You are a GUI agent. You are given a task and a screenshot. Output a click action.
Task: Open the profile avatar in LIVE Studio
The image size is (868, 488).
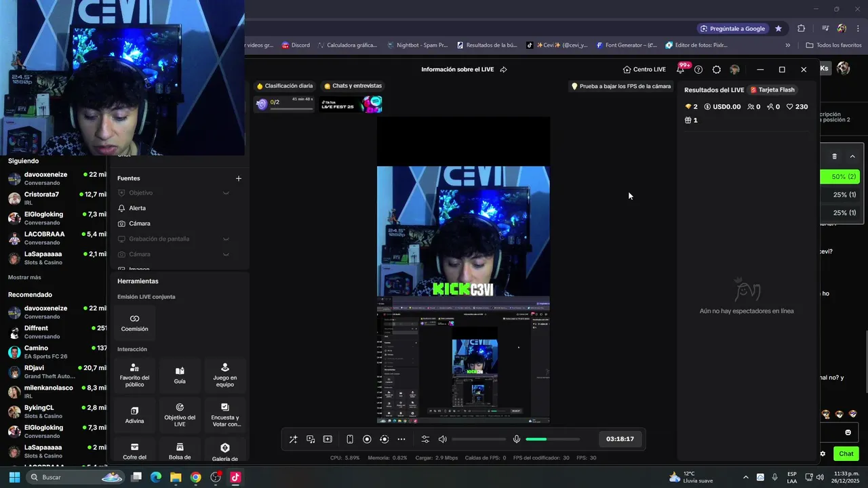[734, 70]
